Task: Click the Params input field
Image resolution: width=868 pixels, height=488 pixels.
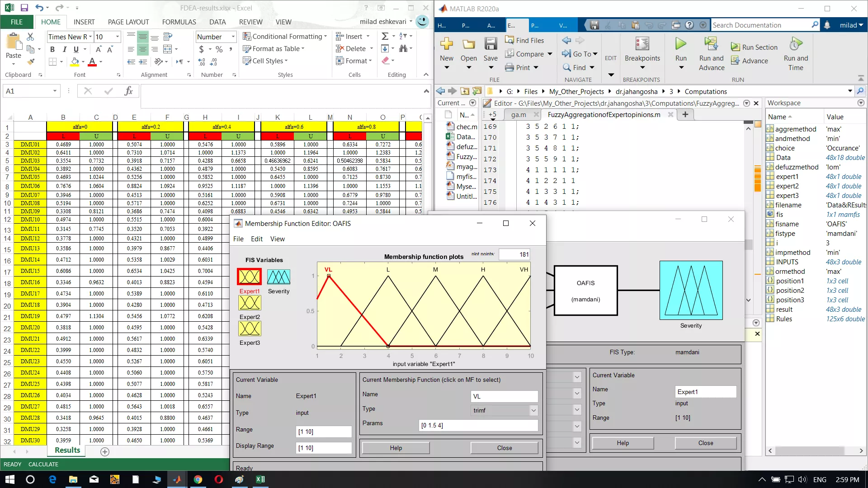Action: (478, 425)
